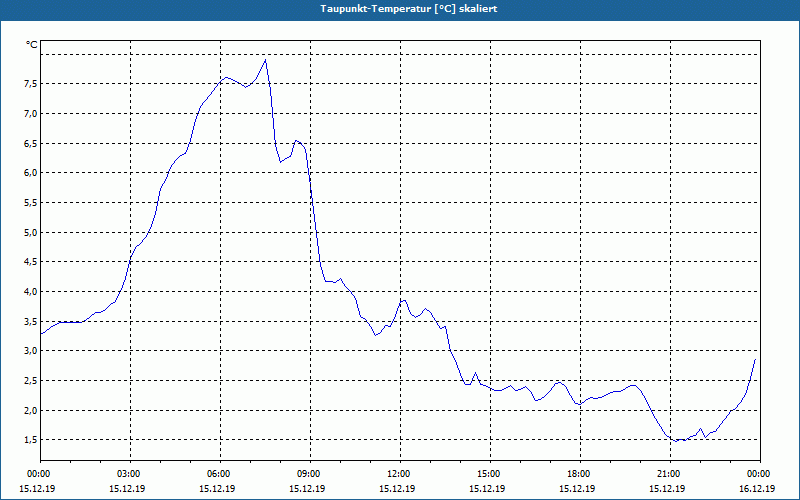Click the 5,0 y-axis value
This screenshot has height=500, width=800.
pyautogui.click(x=31, y=232)
